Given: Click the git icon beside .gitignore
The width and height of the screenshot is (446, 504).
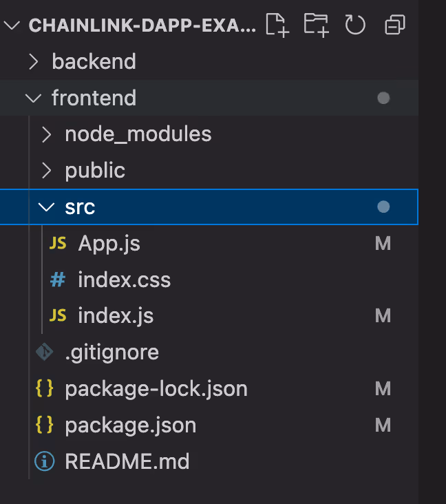Looking at the screenshot, I should [x=44, y=352].
